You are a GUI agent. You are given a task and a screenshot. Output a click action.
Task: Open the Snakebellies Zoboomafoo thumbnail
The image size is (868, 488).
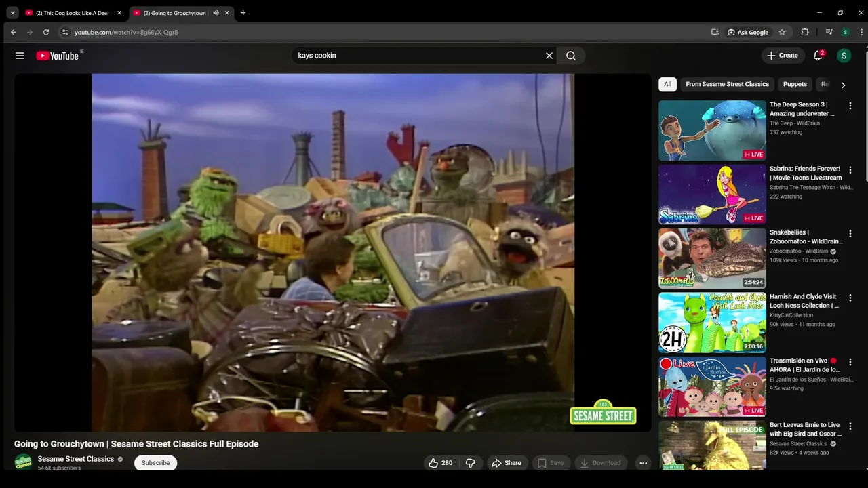point(712,259)
